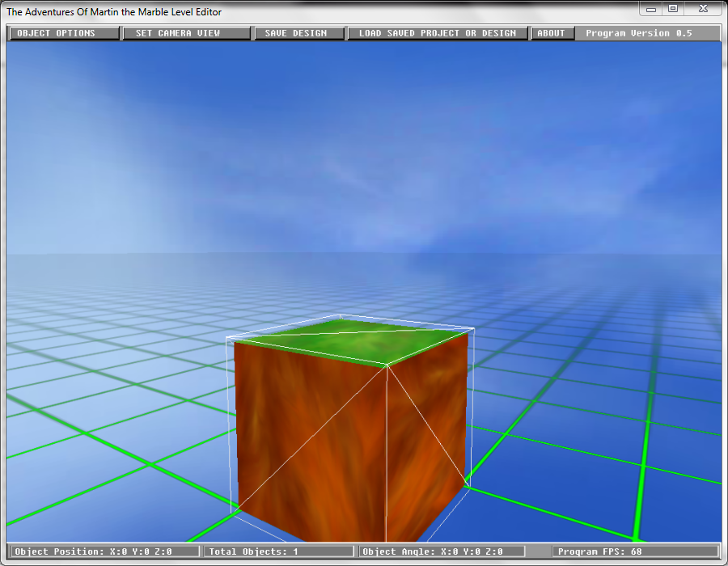Open the SET CAMERA VIEW menu
The width and height of the screenshot is (728, 566).
[x=186, y=33]
